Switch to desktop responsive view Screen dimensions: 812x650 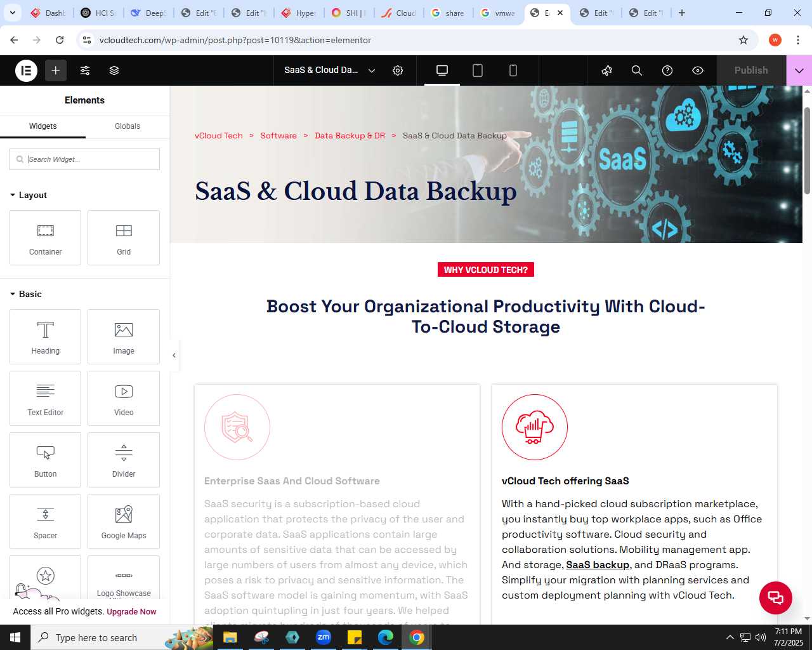tap(442, 70)
